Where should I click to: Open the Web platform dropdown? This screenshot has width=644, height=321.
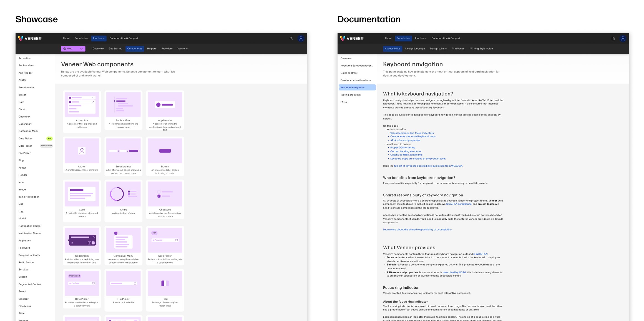coord(73,49)
